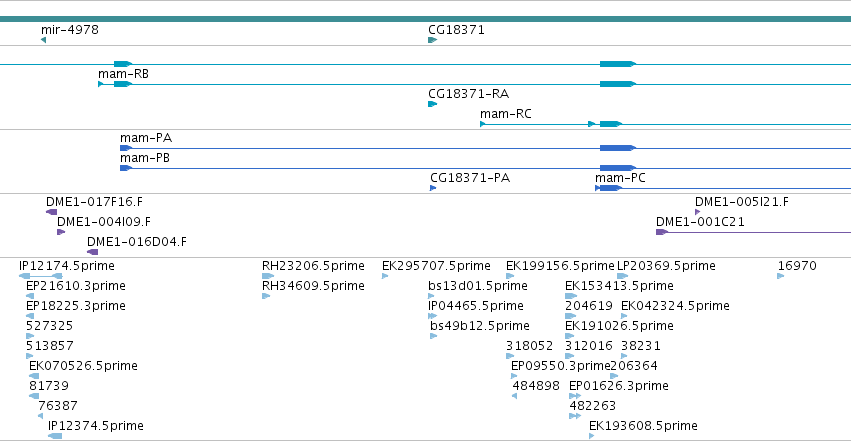Select the EK191026.5prime EST

click(569, 336)
